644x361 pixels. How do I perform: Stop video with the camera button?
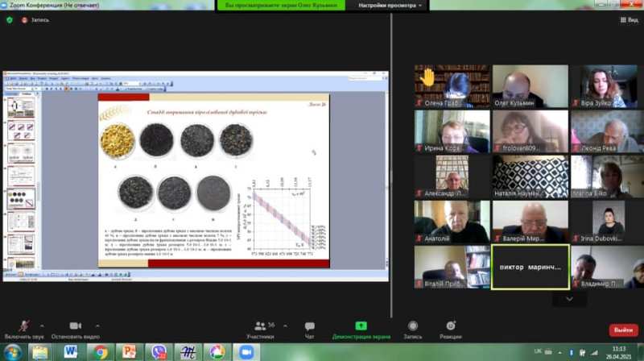click(75, 330)
